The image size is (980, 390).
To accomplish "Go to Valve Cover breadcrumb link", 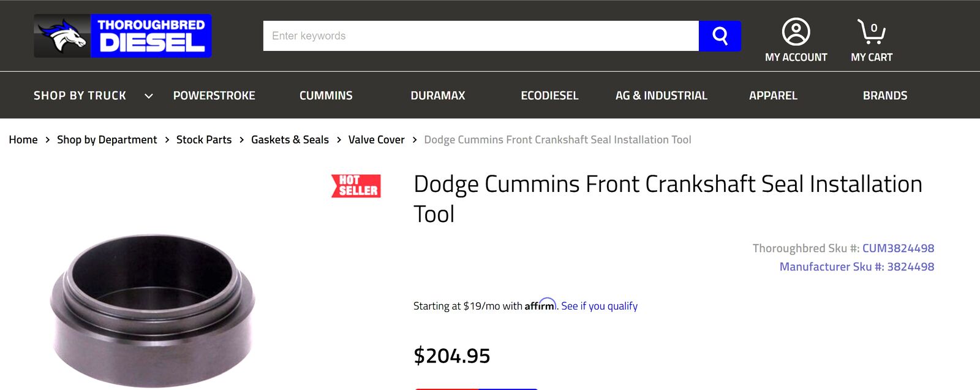I will 376,140.
